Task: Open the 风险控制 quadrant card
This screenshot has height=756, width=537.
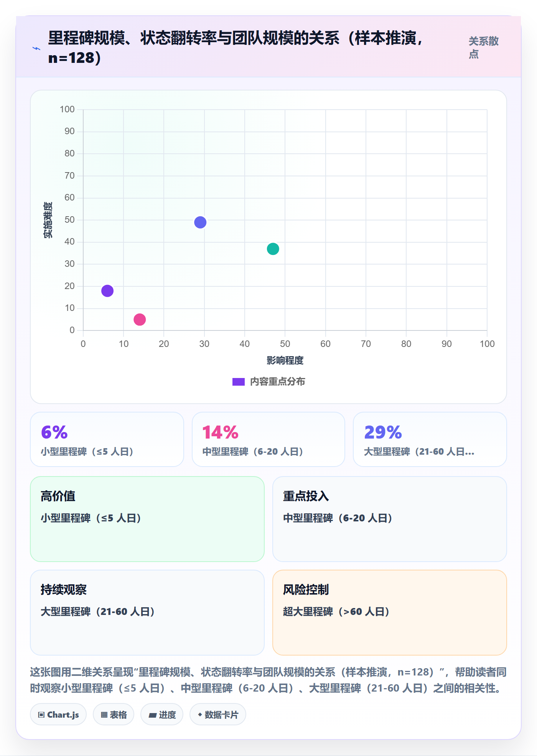Action: click(x=389, y=613)
